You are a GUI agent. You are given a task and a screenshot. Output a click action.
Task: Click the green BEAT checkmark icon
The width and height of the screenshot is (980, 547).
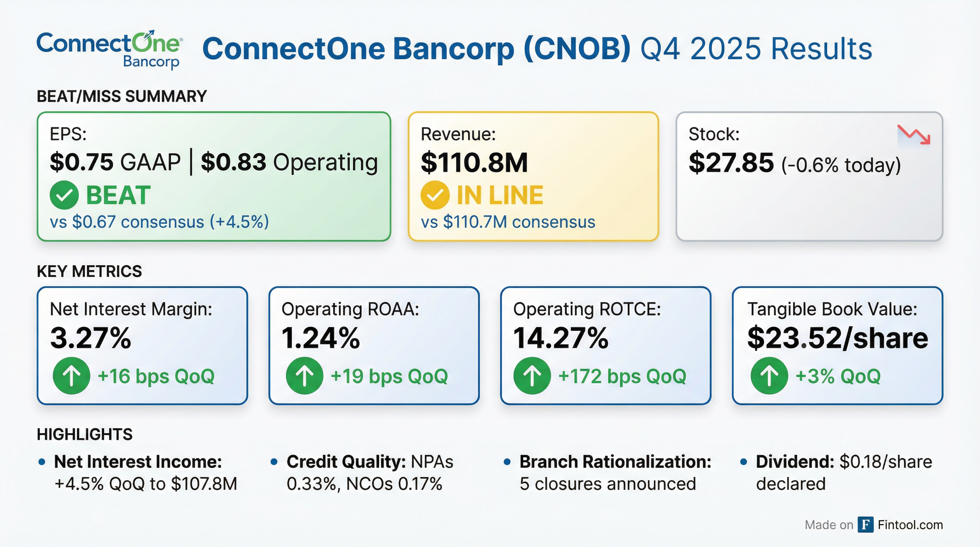tap(64, 195)
